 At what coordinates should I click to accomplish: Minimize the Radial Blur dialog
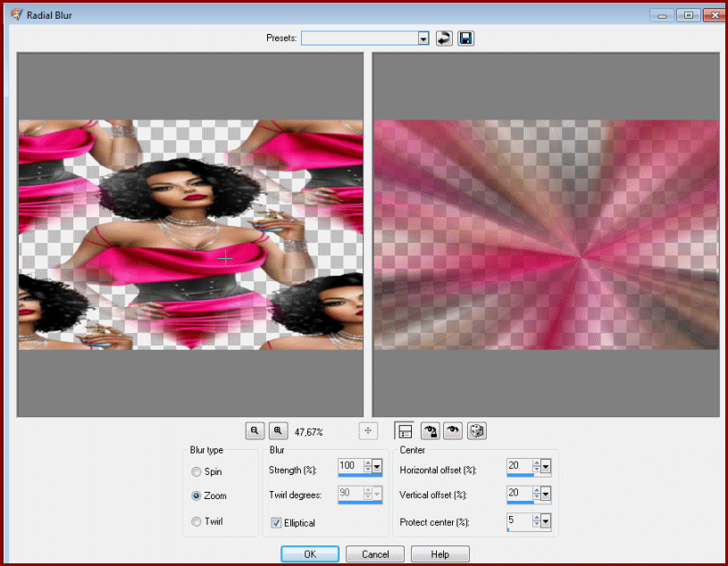click(662, 15)
